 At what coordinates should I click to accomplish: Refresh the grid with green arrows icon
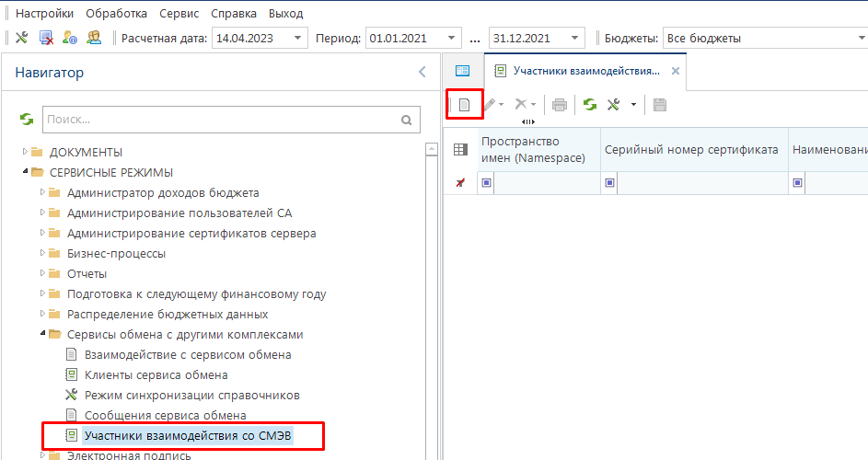tap(590, 104)
